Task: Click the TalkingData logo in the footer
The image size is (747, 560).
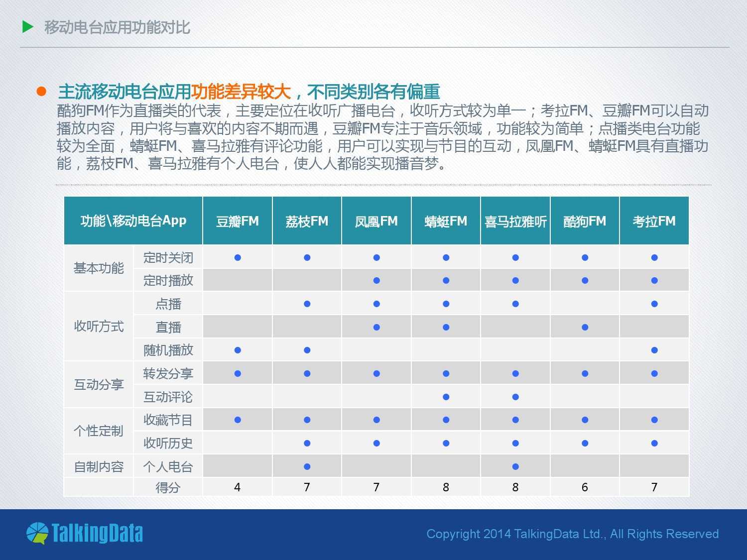Action: tap(85, 533)
